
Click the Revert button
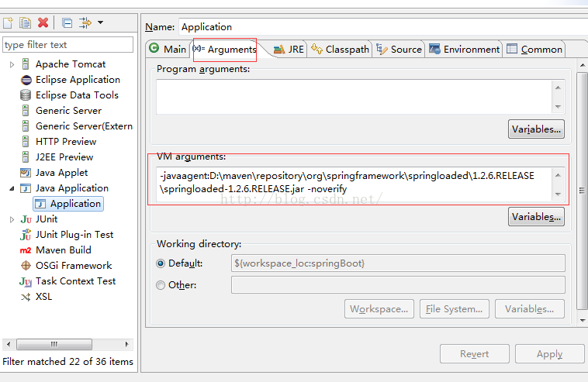tap(475, 354)
